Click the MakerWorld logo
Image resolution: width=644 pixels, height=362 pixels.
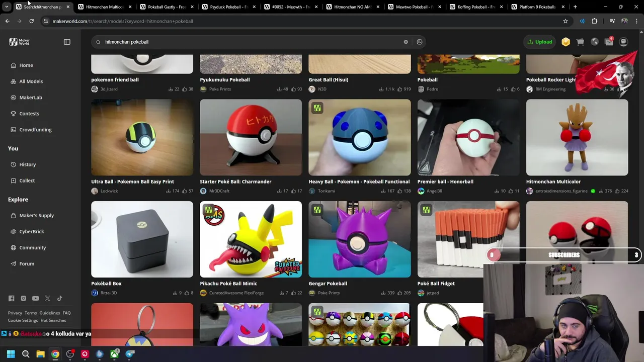pyautogui.click(x=20, y=42)
